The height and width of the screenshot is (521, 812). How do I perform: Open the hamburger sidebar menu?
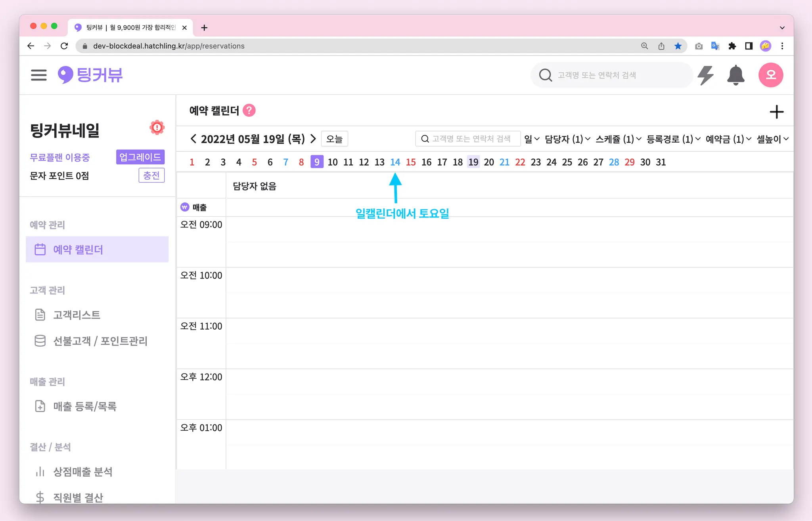pos(38,75)
